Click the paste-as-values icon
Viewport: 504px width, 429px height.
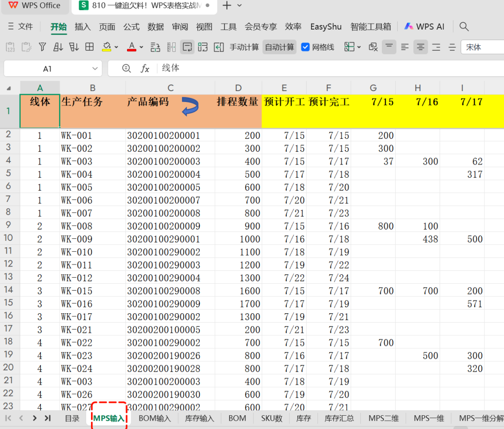click(10, 47)
